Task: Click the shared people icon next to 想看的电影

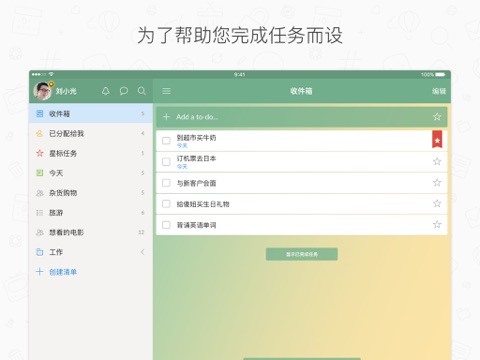Action: coord(39,232)
